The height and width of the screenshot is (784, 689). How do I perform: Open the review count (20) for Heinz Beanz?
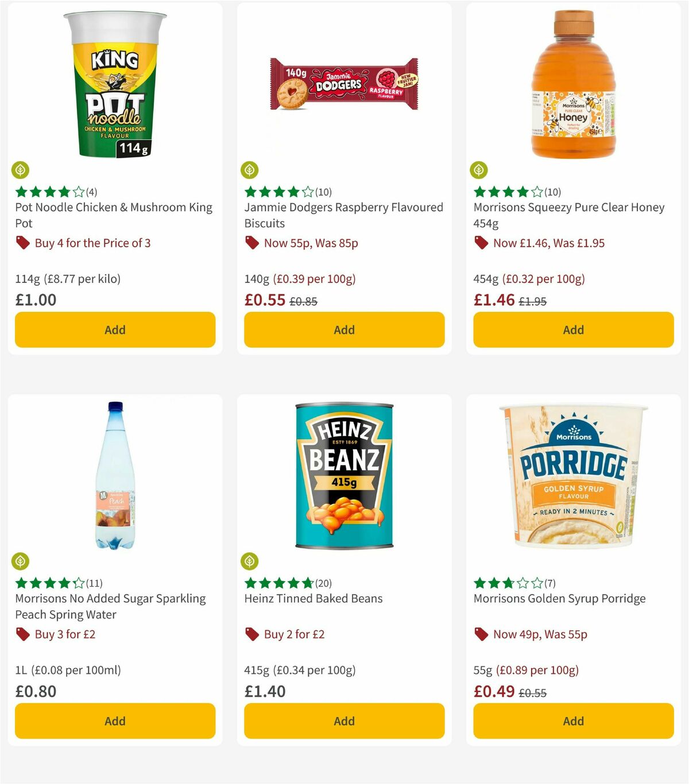tap(323, 583)
